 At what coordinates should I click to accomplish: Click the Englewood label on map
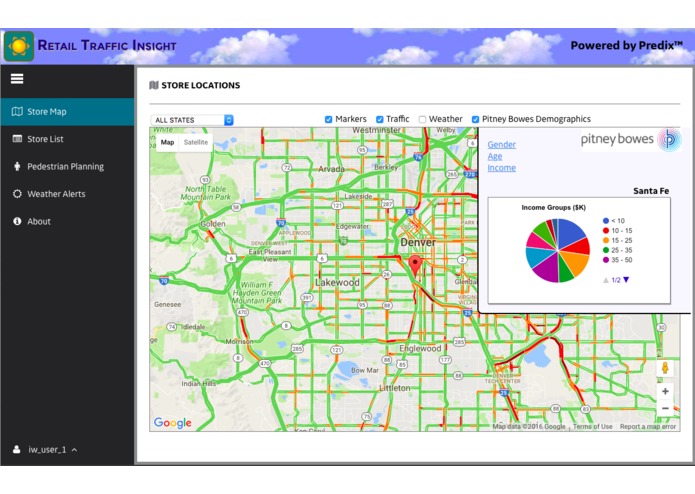(420, 349)
